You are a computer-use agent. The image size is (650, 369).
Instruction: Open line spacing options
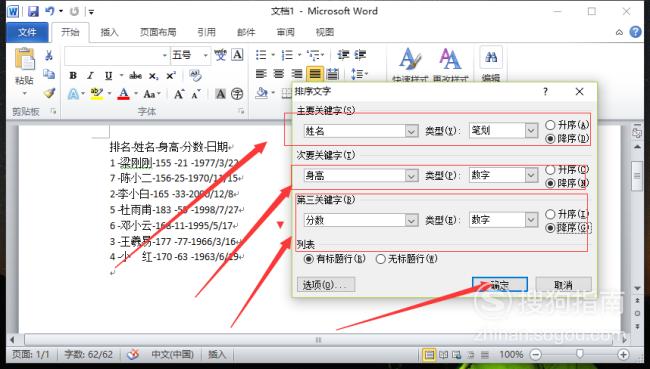point(359,74)
